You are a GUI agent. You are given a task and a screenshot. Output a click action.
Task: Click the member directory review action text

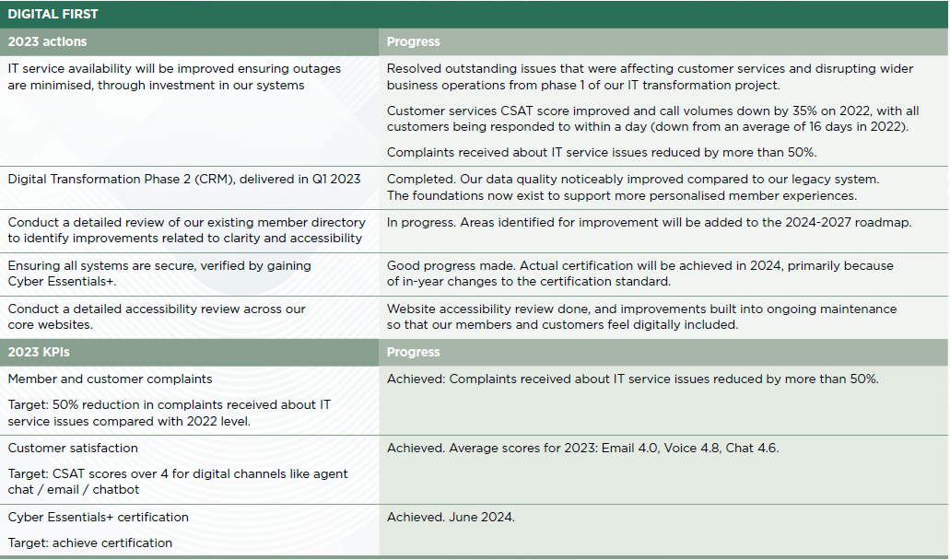pyautogui.click(x=186, y=230)
